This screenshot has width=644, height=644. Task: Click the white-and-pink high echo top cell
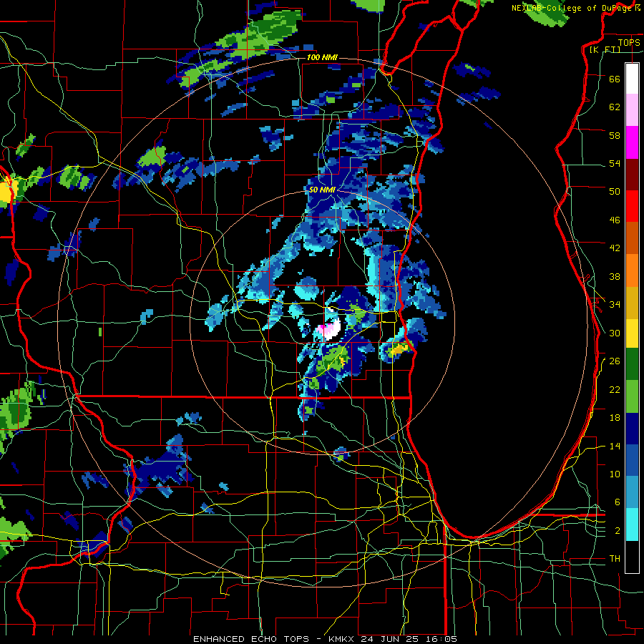(x=330, y=329)
